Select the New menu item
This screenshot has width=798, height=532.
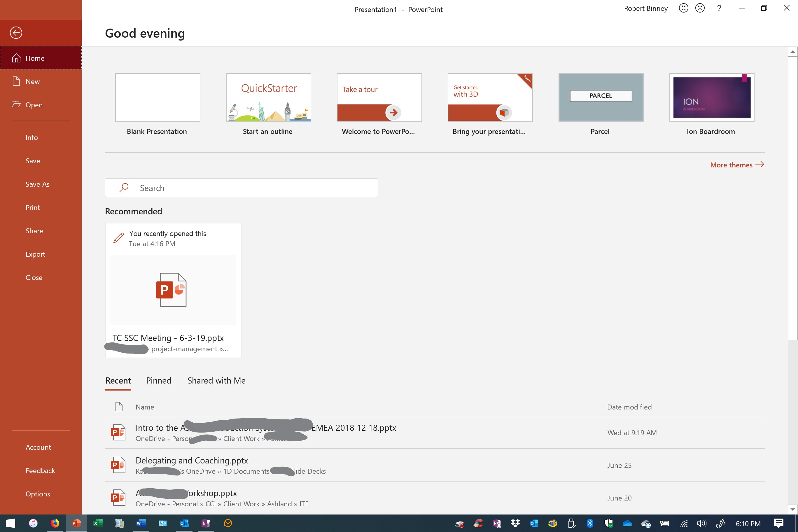click(33, 81)
